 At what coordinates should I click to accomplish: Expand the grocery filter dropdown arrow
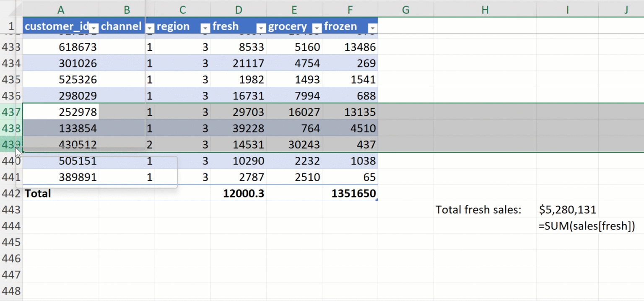pos(317,28)
